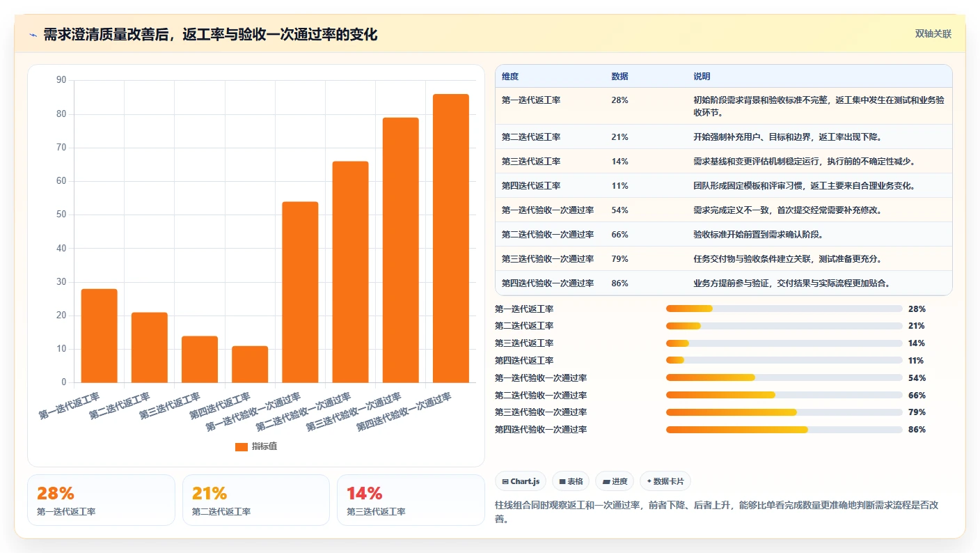Click description starting with 需求基线和变更评估机制

[x=805, y=162]
